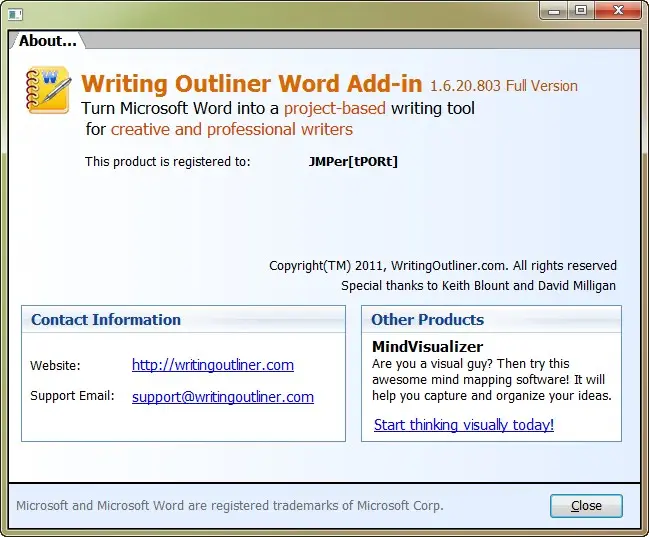Open the http://writingoutliner.com website link
Screen dimensions: 649x537
[213, 365]
